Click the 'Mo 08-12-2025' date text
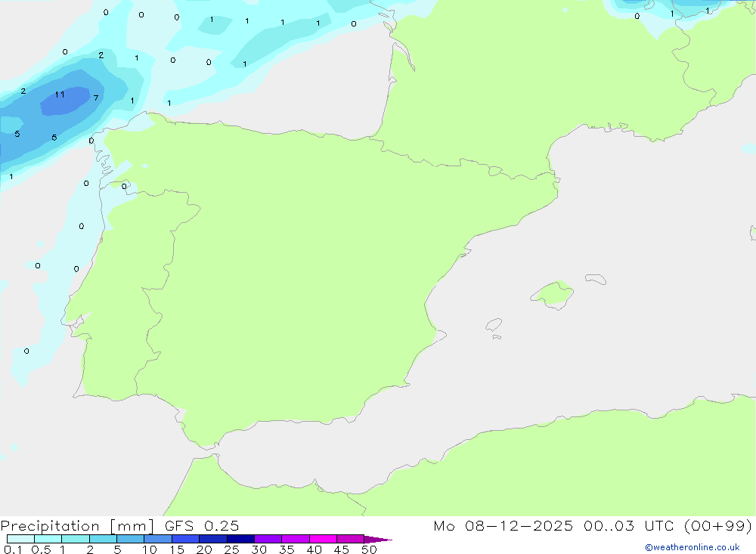 [503, 526]
